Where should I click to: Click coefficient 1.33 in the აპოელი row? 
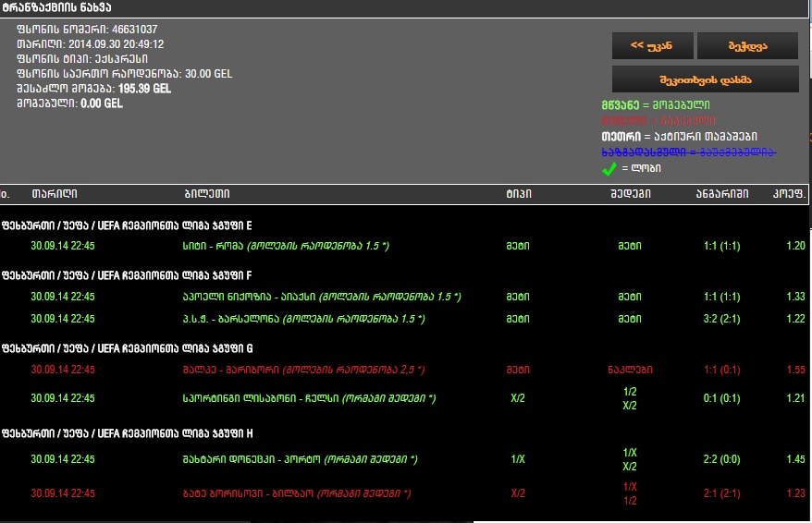tap(796, 297)
